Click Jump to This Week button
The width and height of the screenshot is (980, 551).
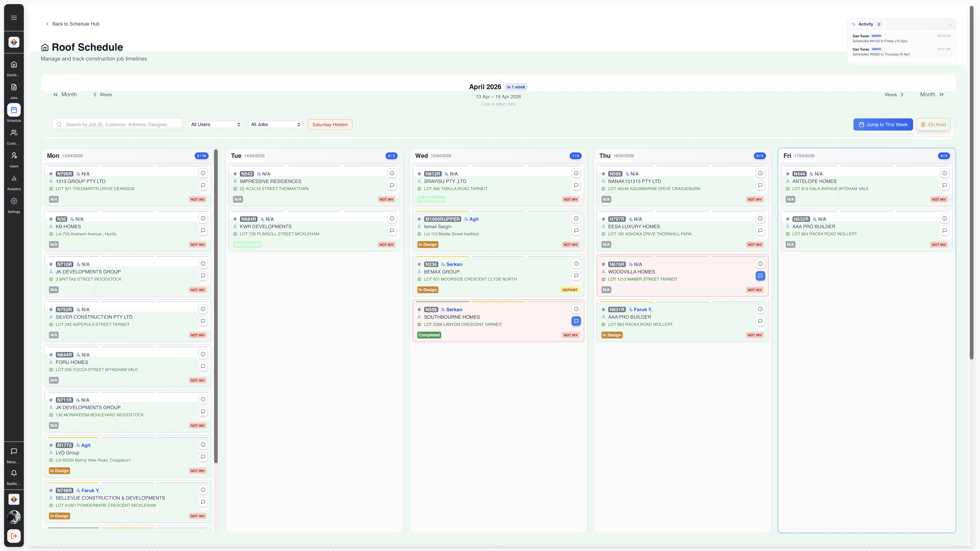tap(883, 124)
